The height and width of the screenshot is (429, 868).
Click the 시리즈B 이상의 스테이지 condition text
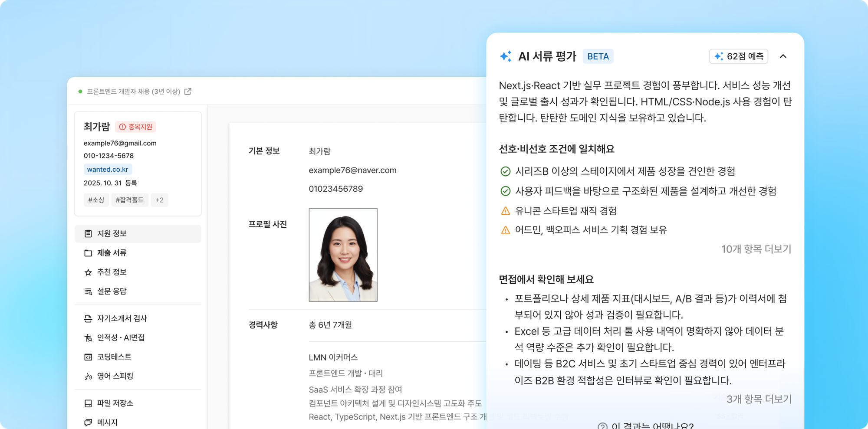[x=625, y=171]
